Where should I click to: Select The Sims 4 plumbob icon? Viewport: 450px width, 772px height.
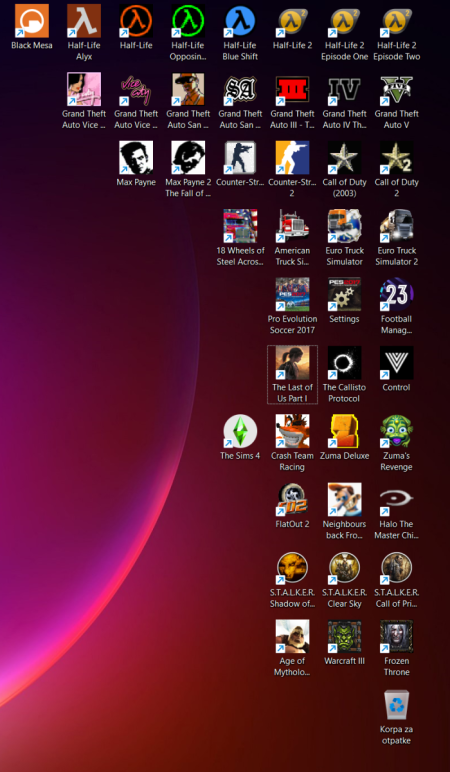(x=240, y=431)
